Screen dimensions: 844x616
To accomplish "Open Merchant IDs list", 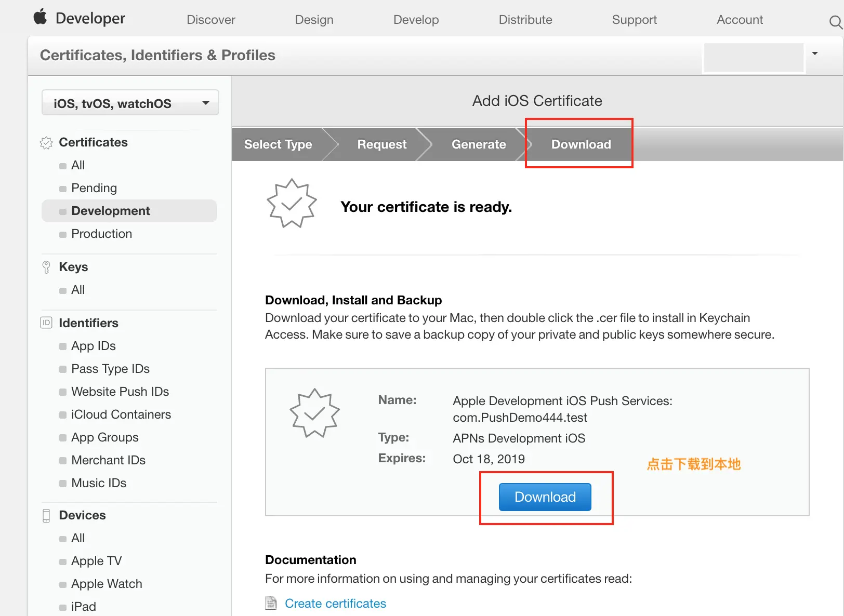I will coord(109,460).
